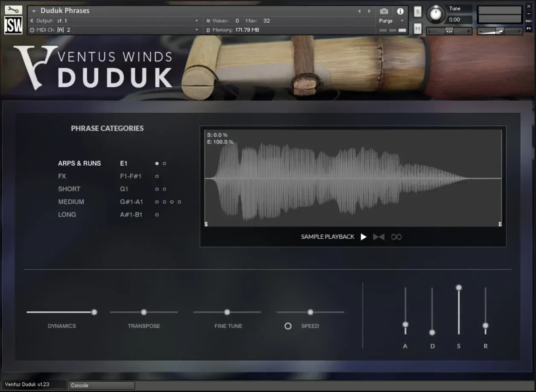This screenshot has width=536, height=392.
Task: Select the MEDIUM phrase category
Action: click(71, 202)
